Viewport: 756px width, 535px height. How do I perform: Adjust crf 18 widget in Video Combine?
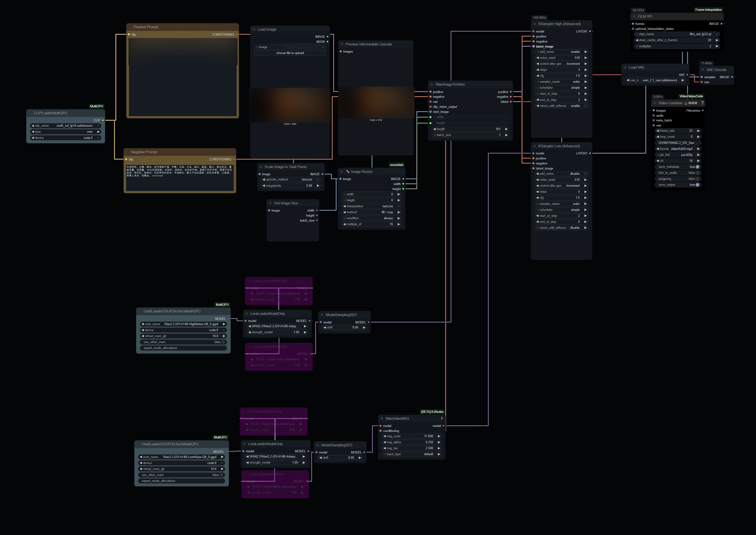click(678, 161)
